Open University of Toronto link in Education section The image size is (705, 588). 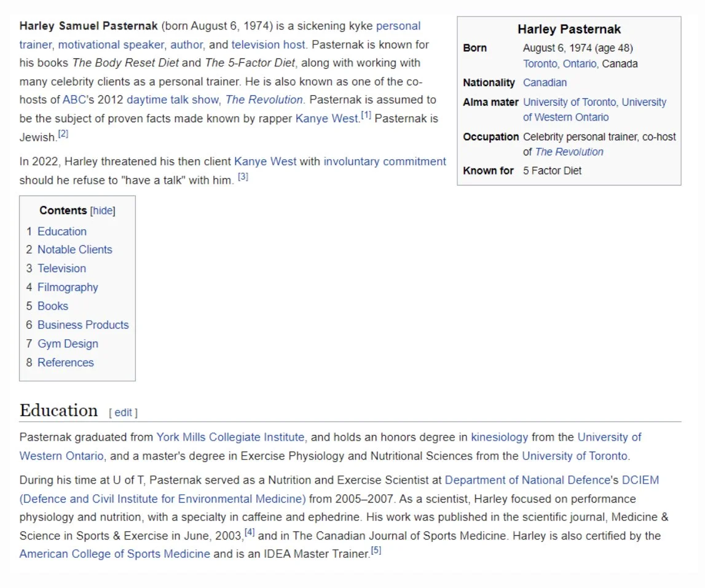[x=575, y=457]
